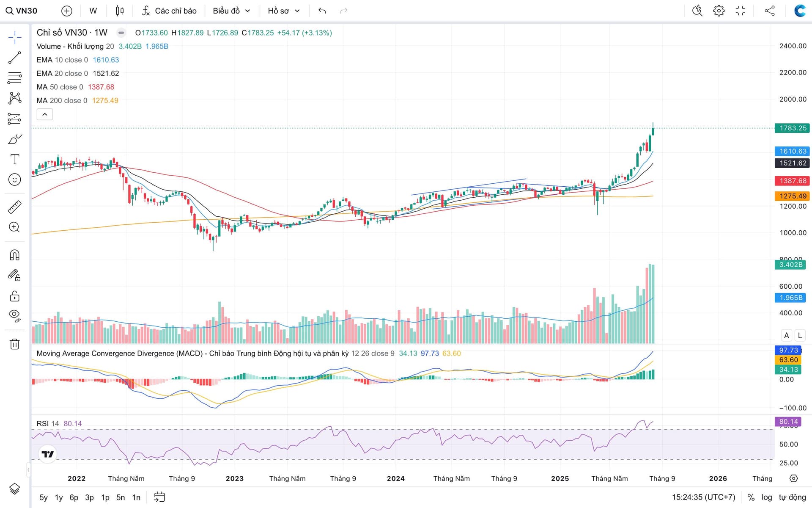Open the Biểu đồ dropdown
Viewport: 812px width, 508px height.
[x=231, y=11]
